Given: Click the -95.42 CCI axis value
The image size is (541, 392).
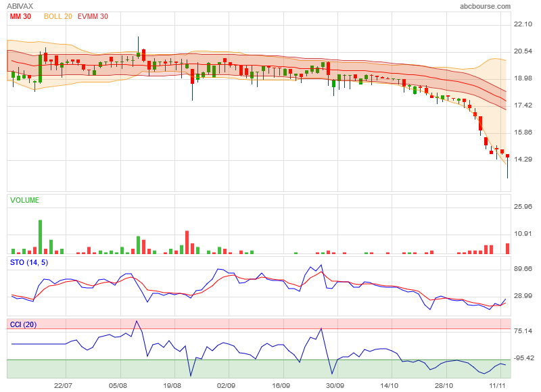Looking at the screenshot, I should click(x=523, y=358).
